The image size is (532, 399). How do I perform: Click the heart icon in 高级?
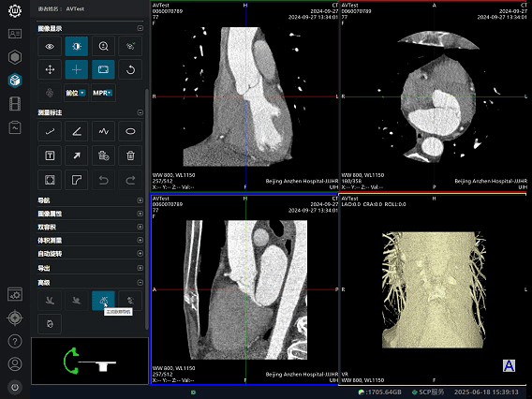point(50,324)
